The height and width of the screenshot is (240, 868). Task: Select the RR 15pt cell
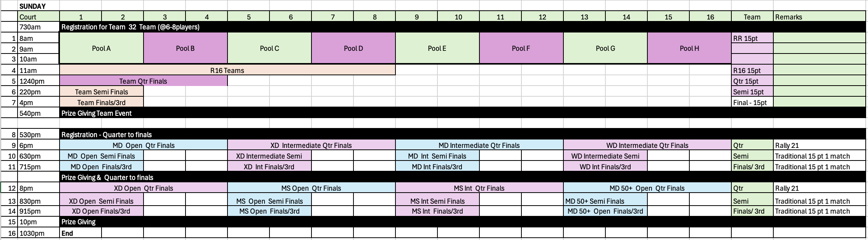752,38
